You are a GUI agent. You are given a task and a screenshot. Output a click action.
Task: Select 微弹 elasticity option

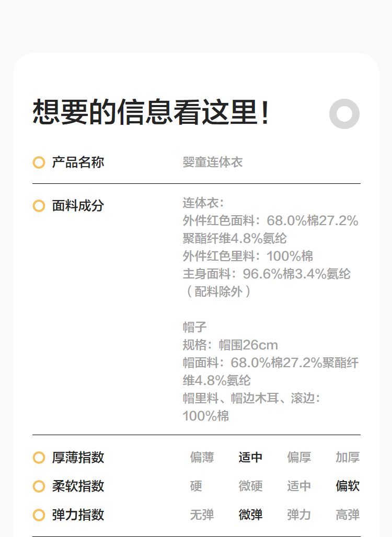point(250,515)
